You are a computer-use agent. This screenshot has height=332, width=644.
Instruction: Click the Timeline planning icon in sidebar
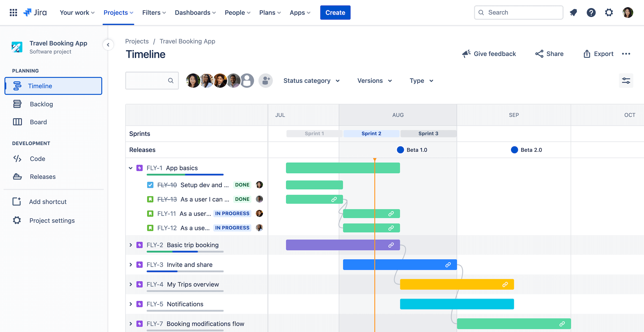coord(17,86)
